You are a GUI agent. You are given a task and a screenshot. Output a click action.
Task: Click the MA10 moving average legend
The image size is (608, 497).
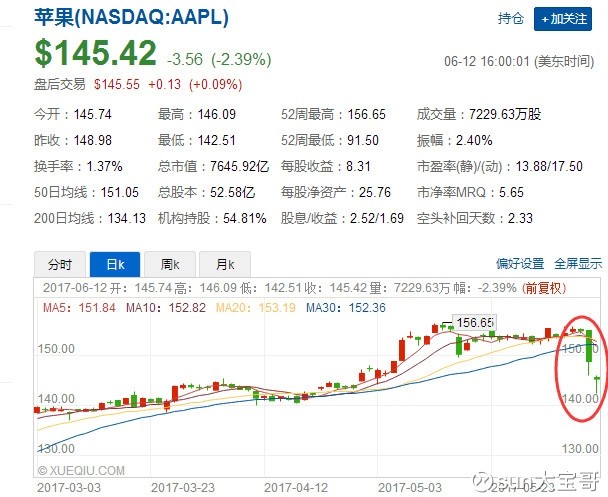point(166,308)
